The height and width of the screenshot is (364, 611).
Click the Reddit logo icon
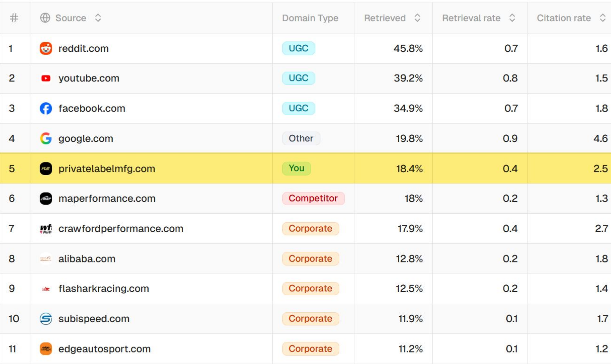[46, 49]
